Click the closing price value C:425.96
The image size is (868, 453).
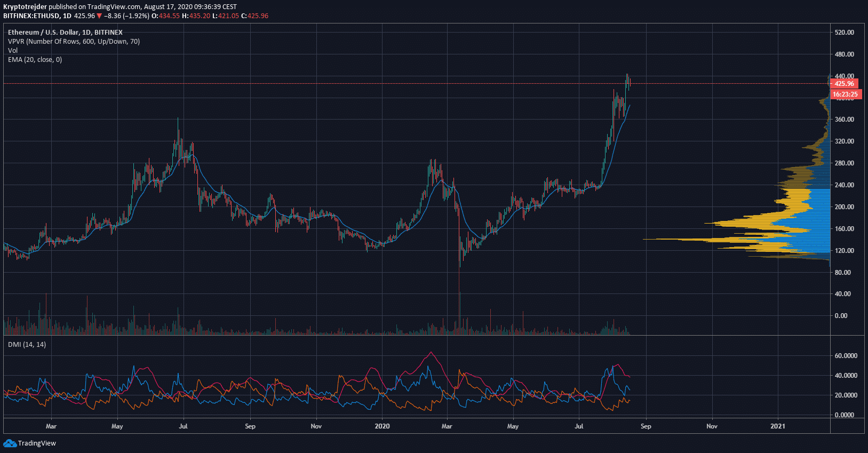[x=254, y=16]
